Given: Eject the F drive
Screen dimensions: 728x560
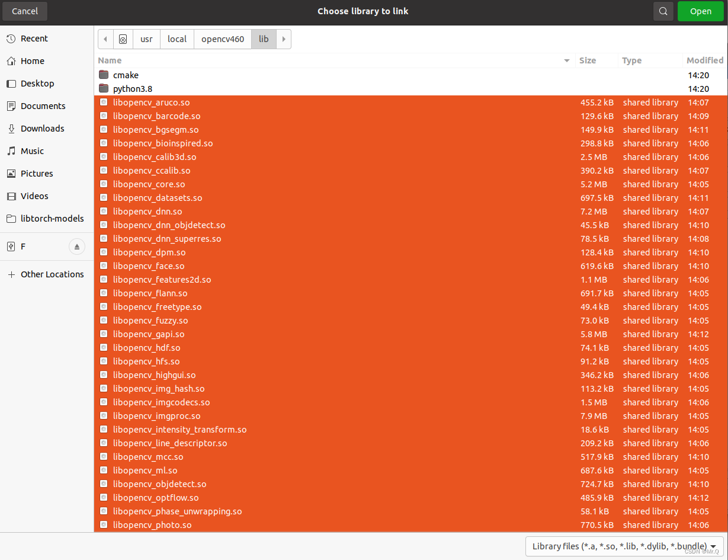Looking at the screenshot, I should (x=76, y=247).
